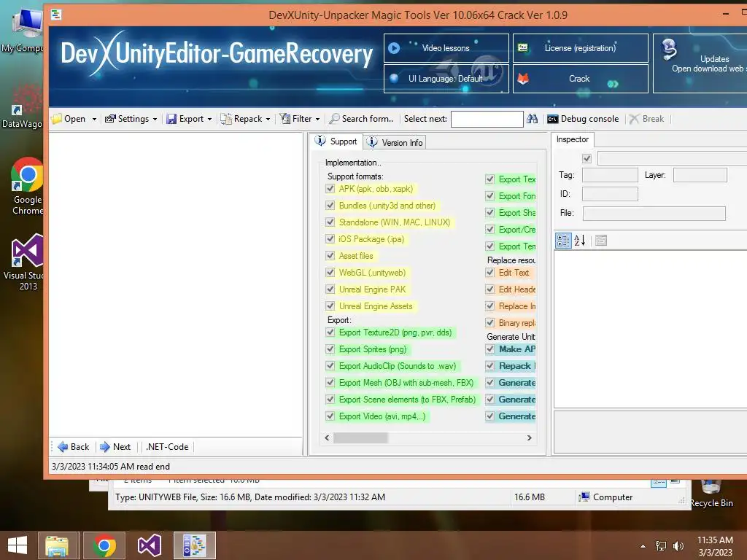Click the Break toolbar icon
The image size is (747, 560).
click(x=634, y=119)
